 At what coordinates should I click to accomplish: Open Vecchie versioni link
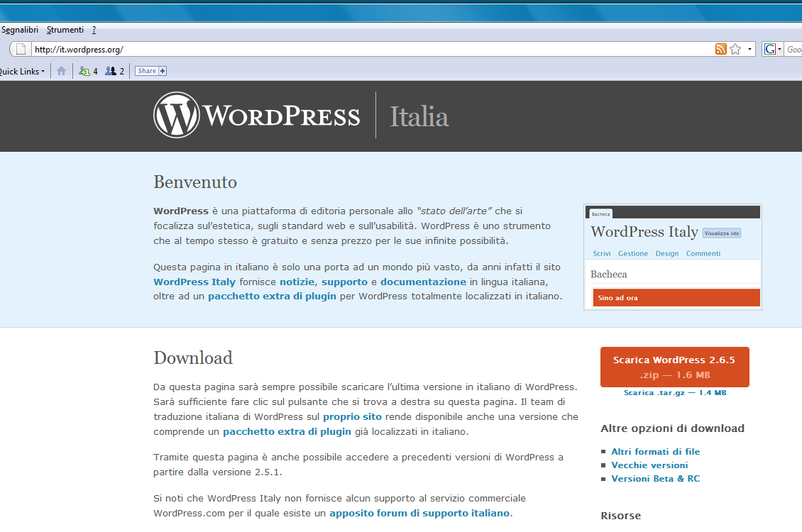click(649, 465)
